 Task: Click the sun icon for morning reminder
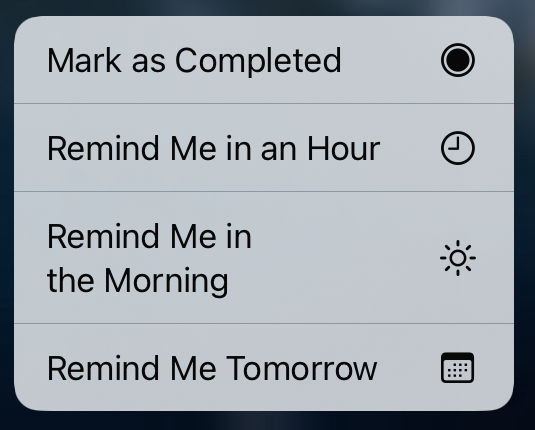point(458,258)
